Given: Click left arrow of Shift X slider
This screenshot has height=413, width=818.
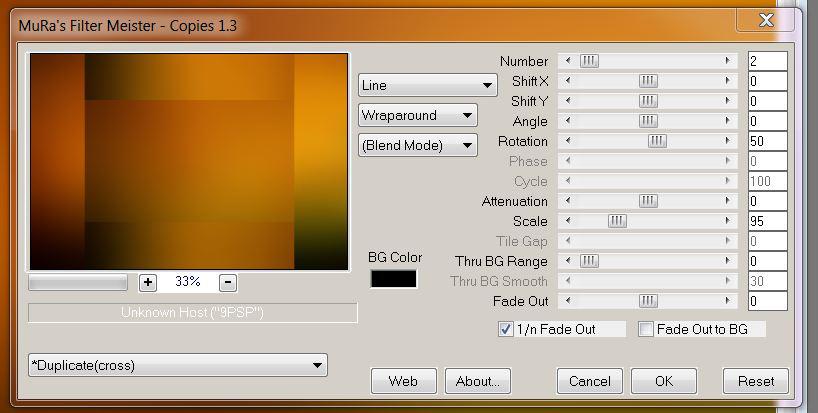Looking at the screenshot, I should [x=568, y=81].
